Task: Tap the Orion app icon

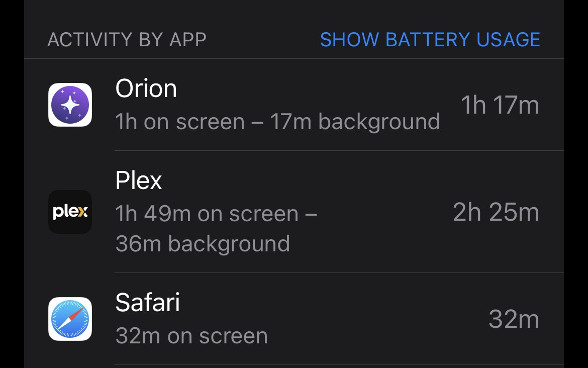Action: click(x=70, y=105)
